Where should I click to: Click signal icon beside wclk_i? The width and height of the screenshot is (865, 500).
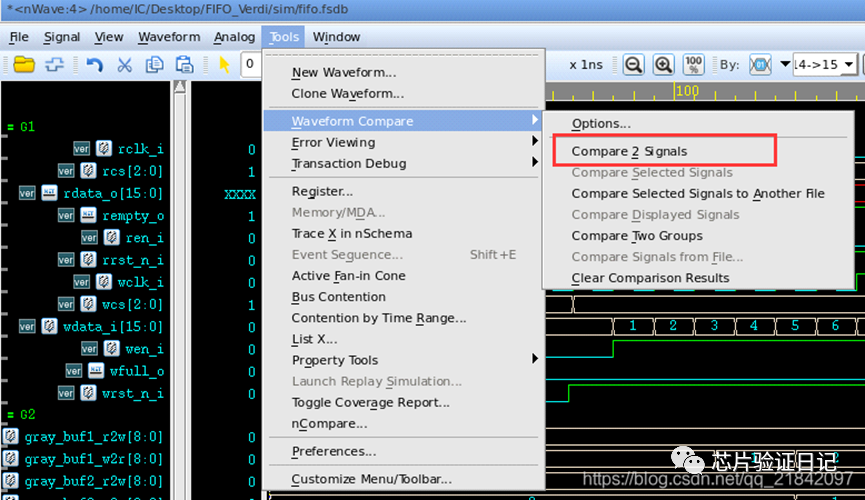pos(104,281)
